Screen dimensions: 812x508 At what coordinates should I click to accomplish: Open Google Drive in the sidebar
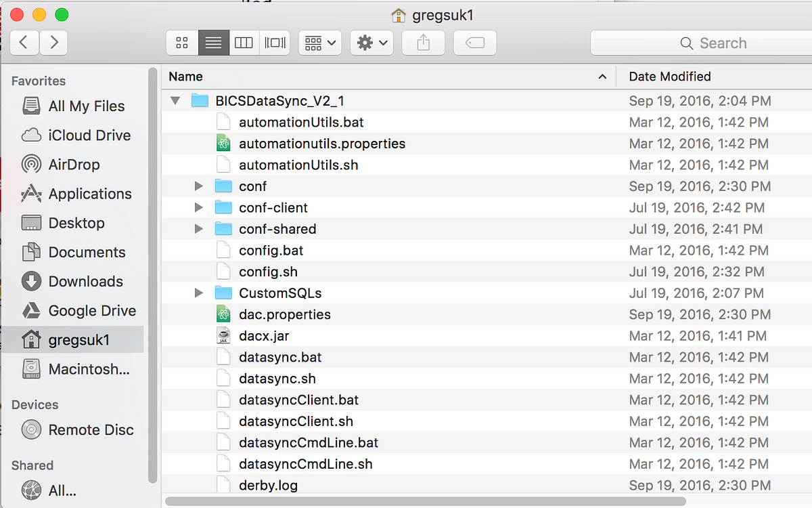click(92, 311)
